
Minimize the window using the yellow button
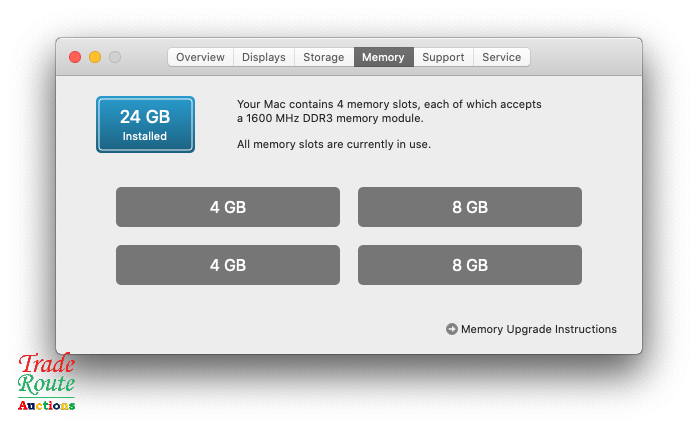tap(95, 57)
